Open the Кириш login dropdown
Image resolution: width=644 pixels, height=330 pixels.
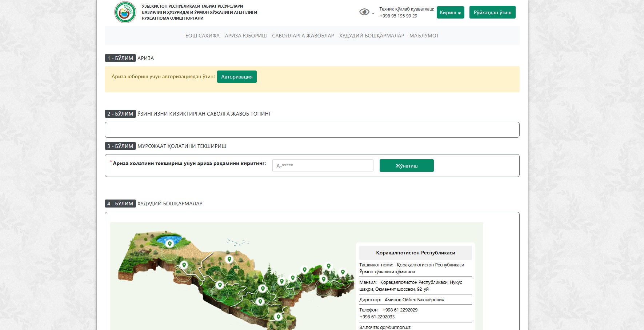pos(450,12)
